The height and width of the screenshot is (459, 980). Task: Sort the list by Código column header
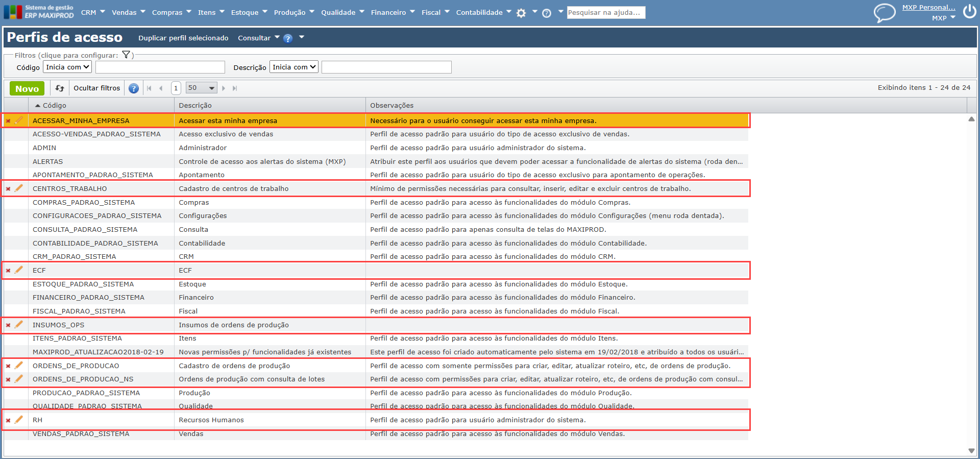54,105
